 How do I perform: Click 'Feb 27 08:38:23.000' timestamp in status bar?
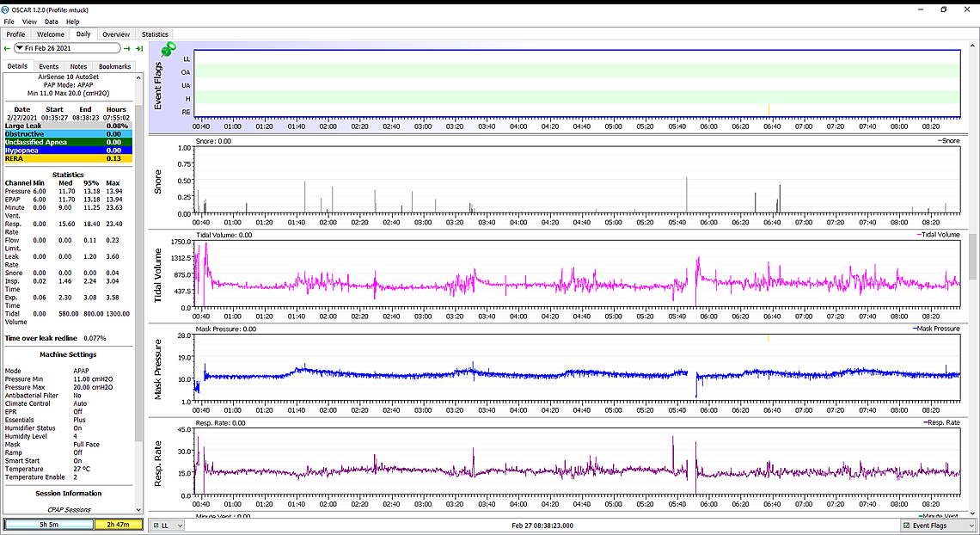[542, 526]
